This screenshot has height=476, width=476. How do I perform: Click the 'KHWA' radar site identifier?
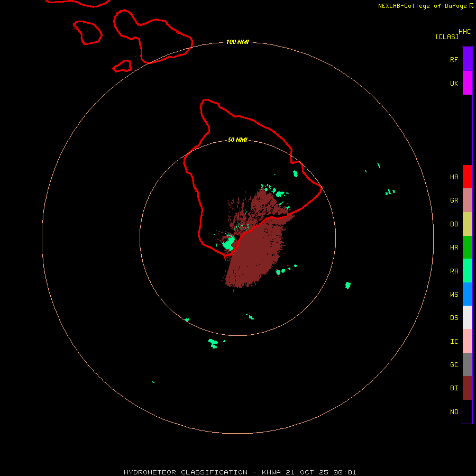point(271,472)
